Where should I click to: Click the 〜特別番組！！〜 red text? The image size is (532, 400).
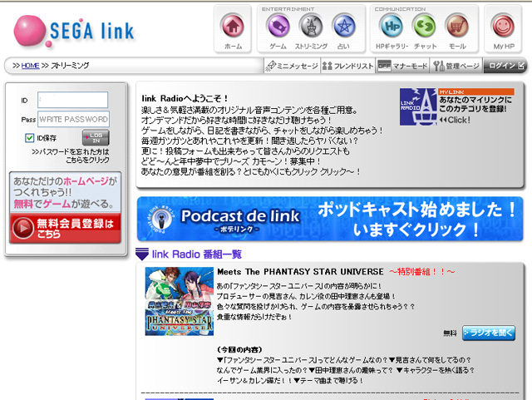coord(421,272)
